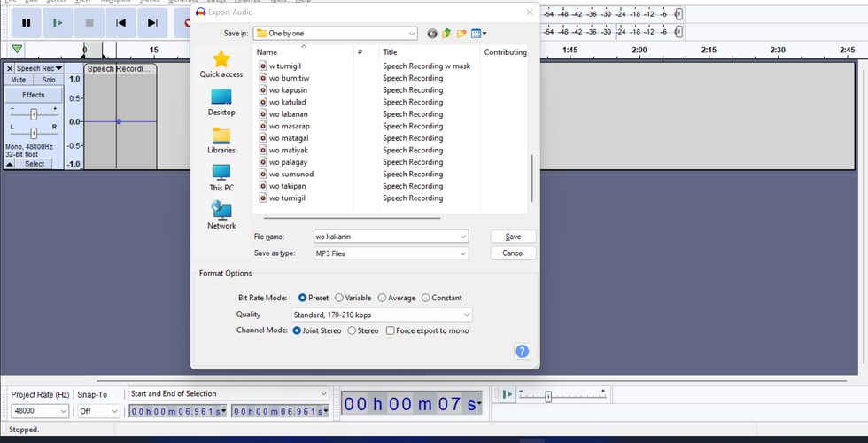Select the wo sumunod file
Image resolution: width=868 pixels, height=443 pixels.
(x=291, y=174)
